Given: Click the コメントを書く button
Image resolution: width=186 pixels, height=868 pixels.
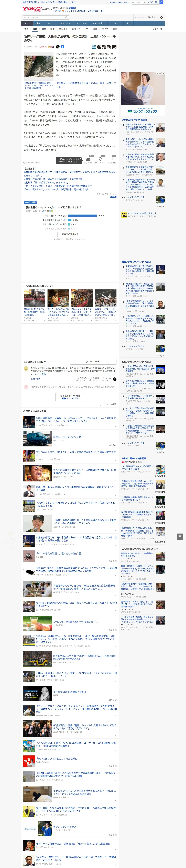Looking at the screenshot, I should (x=93, y=362).
